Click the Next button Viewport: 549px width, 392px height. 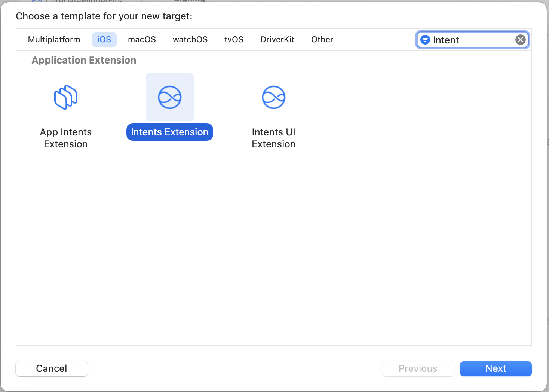(x=496, y=368)
